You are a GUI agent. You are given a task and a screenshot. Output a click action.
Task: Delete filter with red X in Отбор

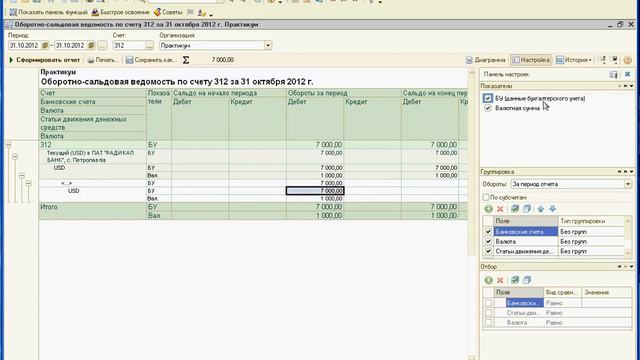[x=500, y=280]
